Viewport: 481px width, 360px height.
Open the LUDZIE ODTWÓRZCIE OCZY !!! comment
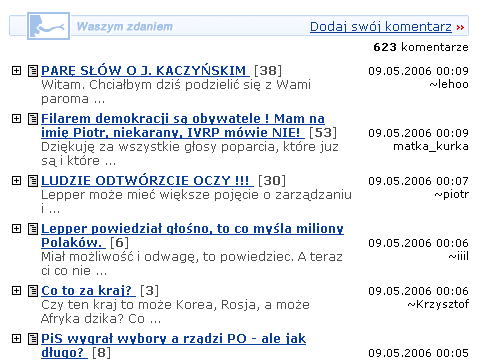147,181
